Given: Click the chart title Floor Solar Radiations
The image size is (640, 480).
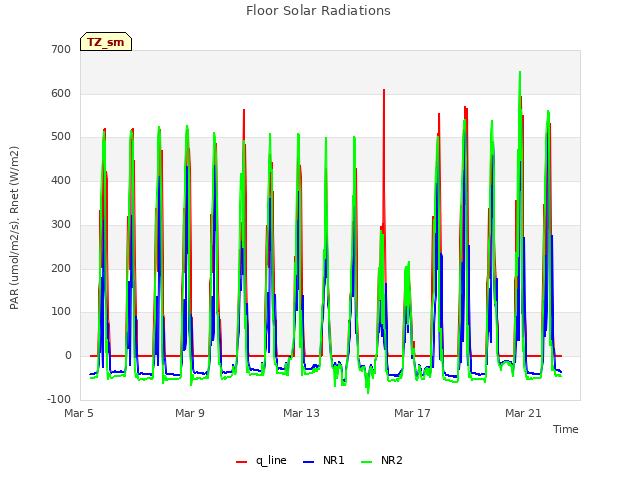Looking at the screenshot, I should [x=318, y=10].
